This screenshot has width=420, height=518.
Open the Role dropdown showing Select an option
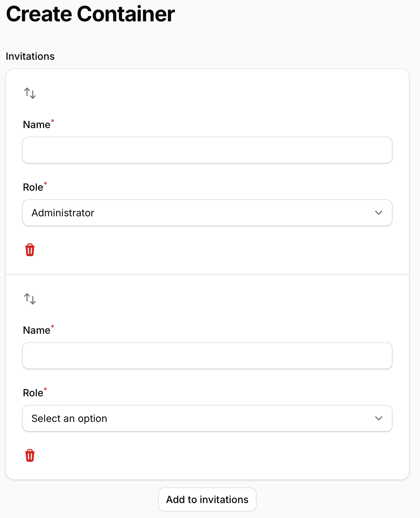pos(207,418)
